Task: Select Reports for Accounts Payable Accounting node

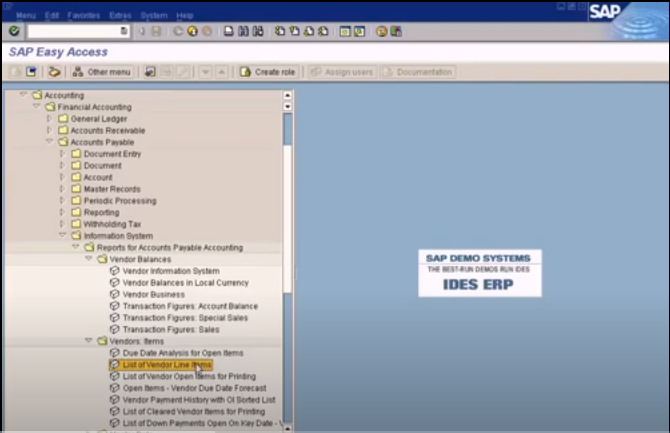Action: (x=170, y=247)
